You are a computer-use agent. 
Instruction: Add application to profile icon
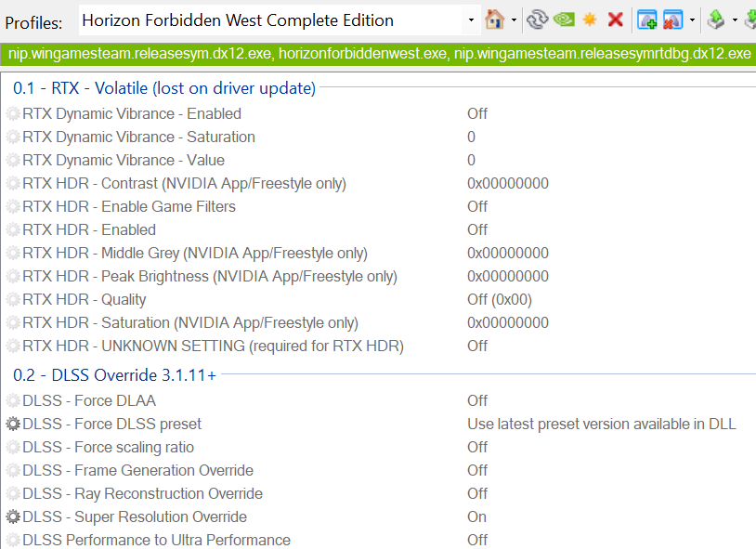click(x=647, y=20)
